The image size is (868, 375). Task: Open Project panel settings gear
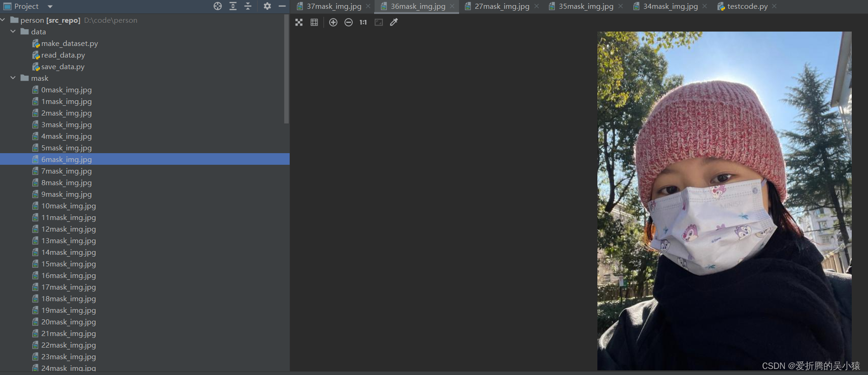[267, 6]
